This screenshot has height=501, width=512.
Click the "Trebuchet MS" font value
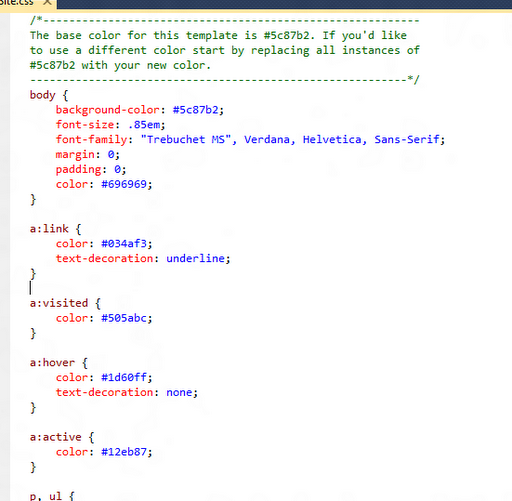click(186, 139)
